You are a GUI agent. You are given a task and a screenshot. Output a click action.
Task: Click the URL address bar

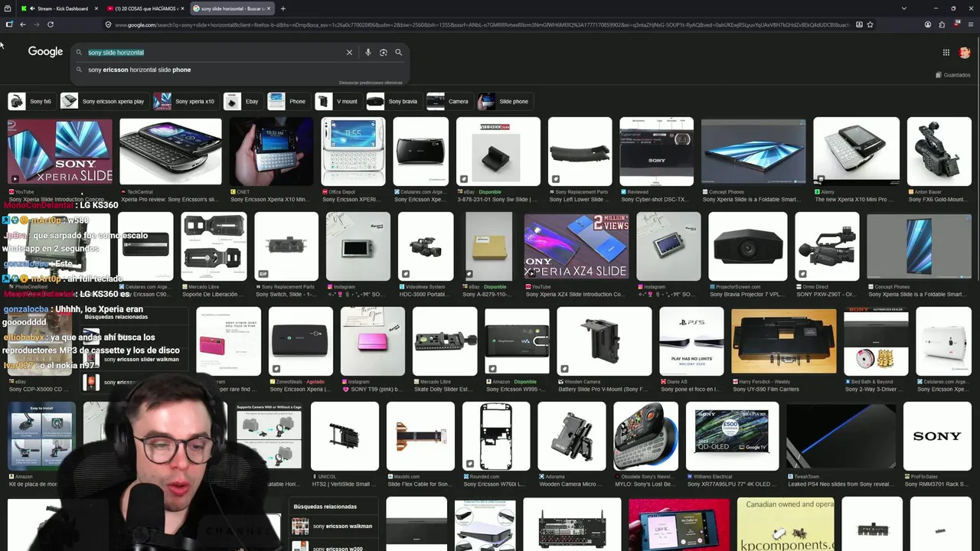coord(482,24)
